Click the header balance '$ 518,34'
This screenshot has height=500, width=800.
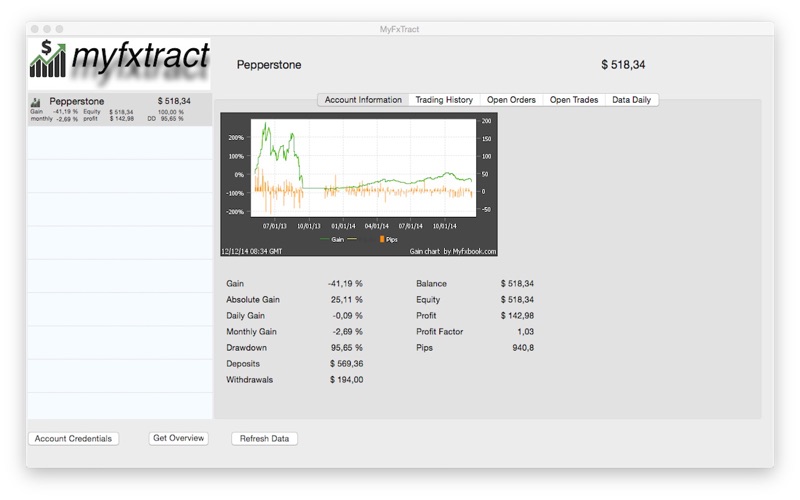[623, 65]
